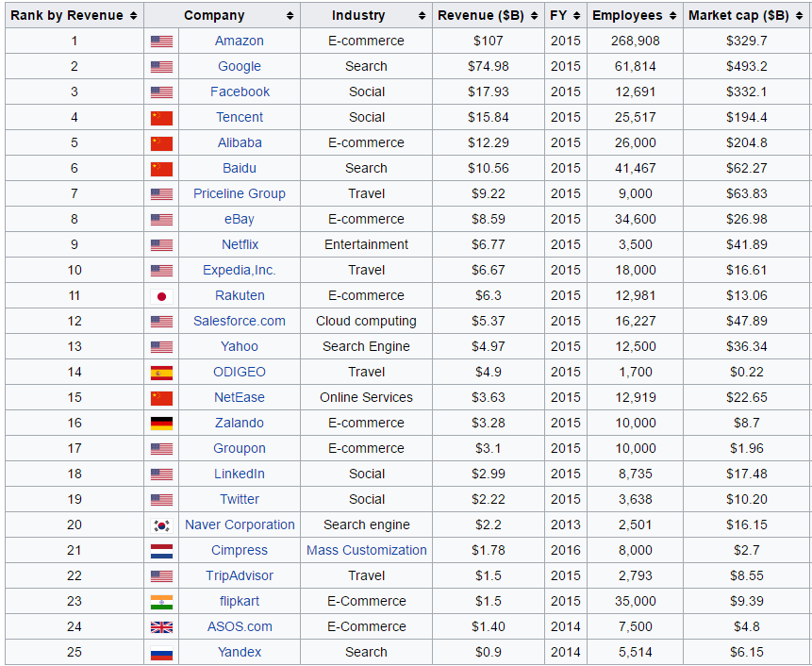812x666 pixels.
Task: Sort by Company column arrows
Action: 290,15
